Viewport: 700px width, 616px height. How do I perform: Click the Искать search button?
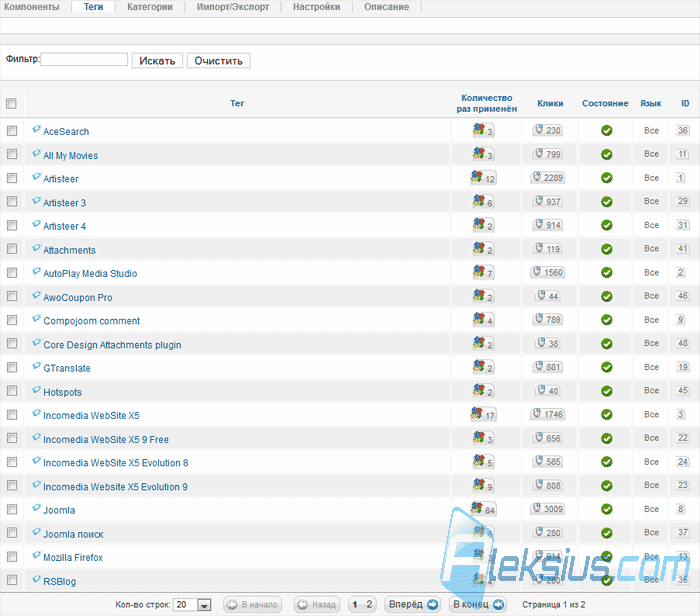coord(157,61)
